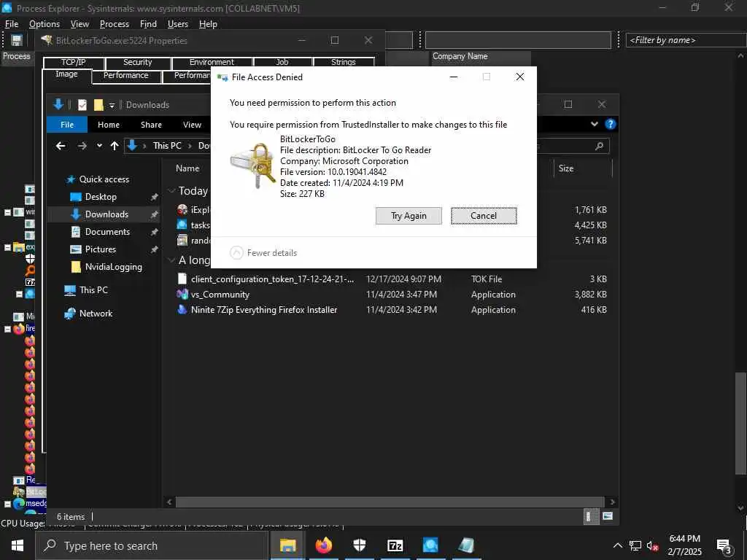This screenshot has height=560, width=747.
Task: Open Users menu in Process Explorer
Action: click(178, 24)
